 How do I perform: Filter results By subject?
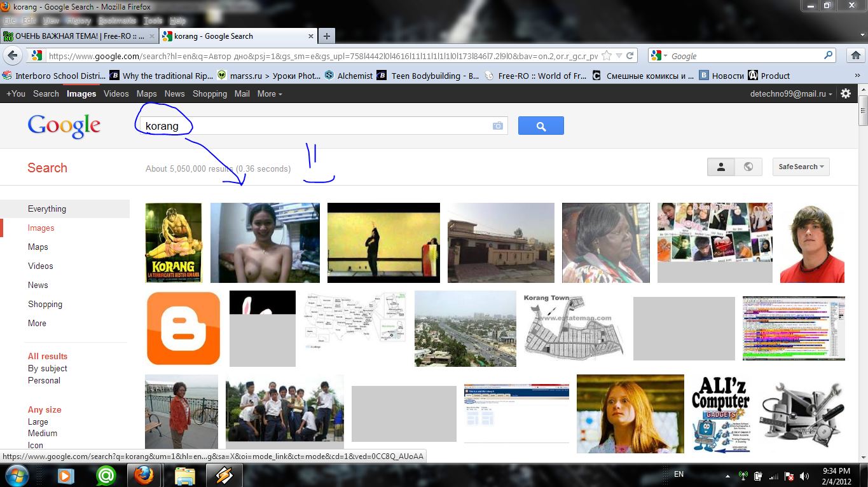pos(47,368)
